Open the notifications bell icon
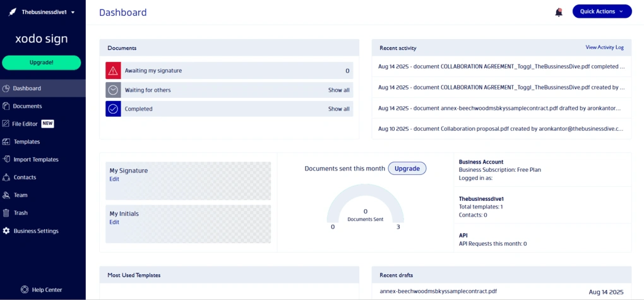 559,12
